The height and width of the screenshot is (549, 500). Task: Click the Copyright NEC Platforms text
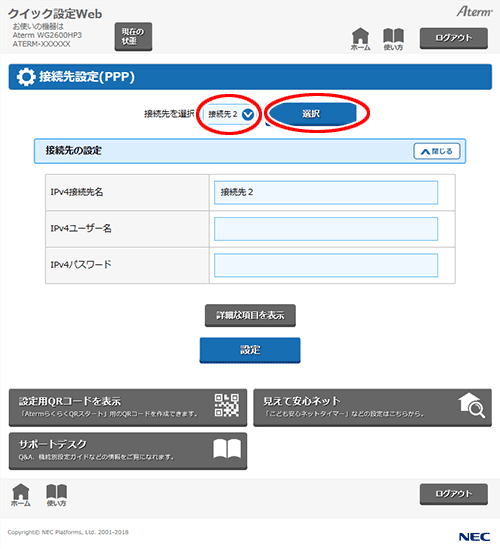tap(68, 532)
